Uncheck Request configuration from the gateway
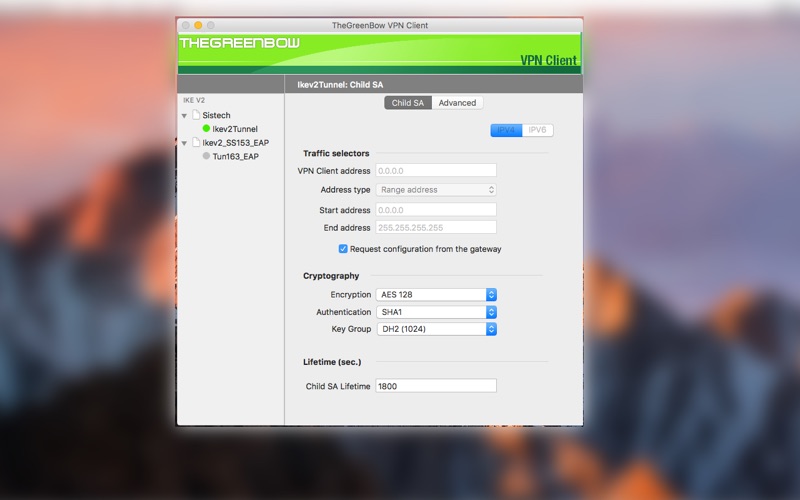 coord(343,248)
